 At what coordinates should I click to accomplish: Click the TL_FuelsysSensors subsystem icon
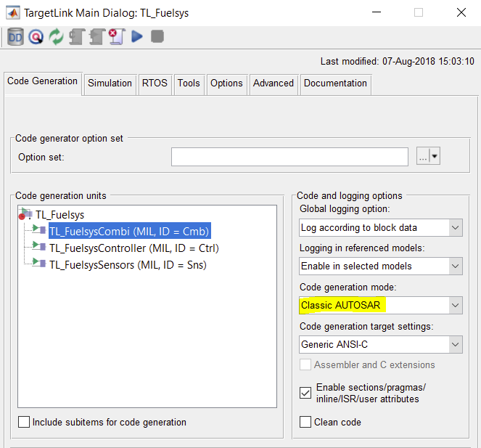(39, 263)
